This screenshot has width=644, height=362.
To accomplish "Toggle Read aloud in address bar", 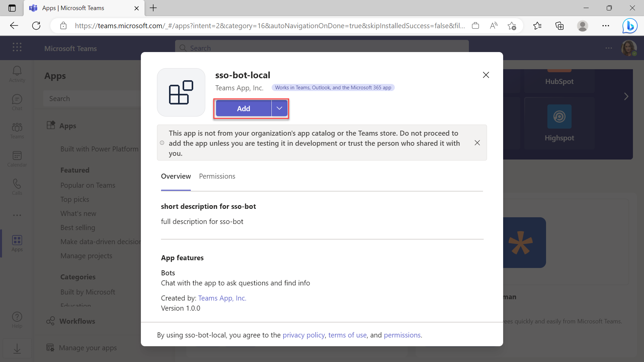I will (493, 26).
